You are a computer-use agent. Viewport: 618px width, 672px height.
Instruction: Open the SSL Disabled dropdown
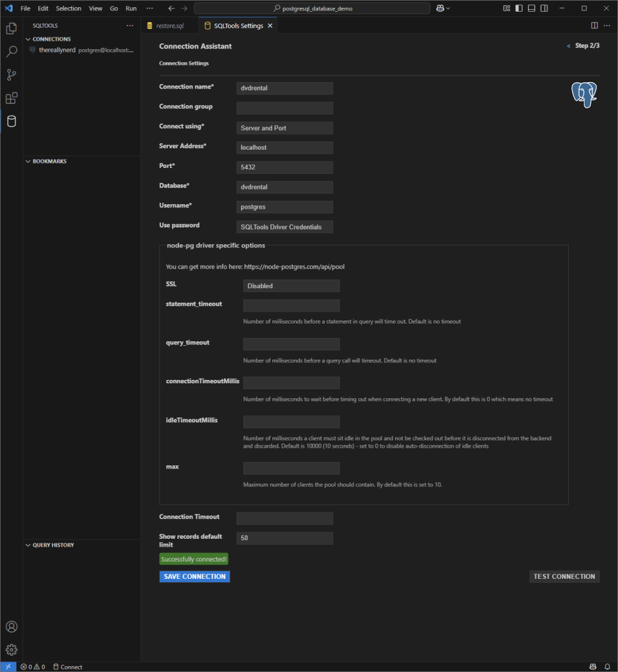pyautogui.click(x=291, y=286)
